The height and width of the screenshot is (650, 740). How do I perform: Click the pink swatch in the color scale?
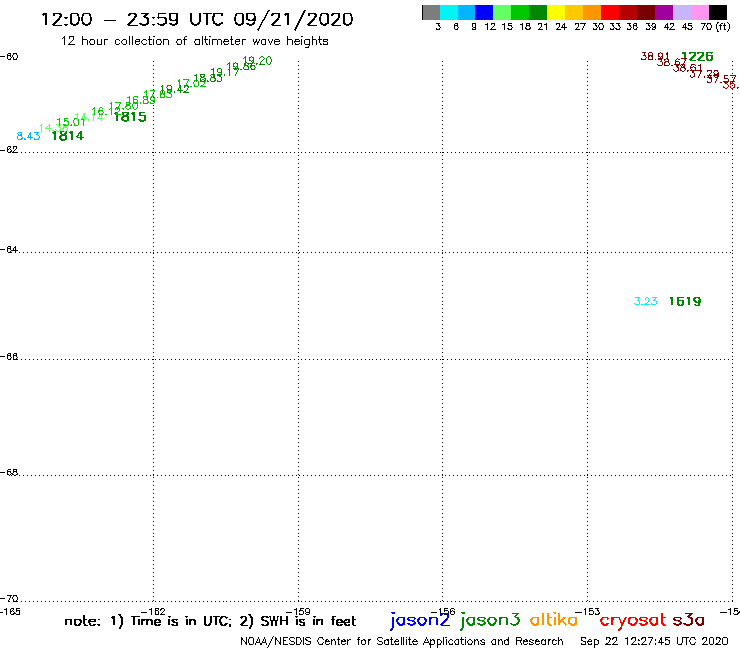(x=700, y=12)
